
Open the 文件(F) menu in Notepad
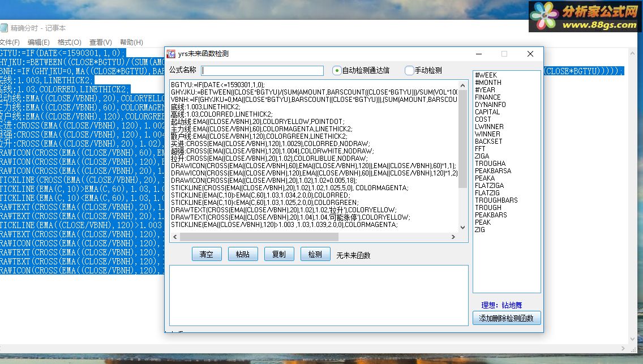[10, 42]
